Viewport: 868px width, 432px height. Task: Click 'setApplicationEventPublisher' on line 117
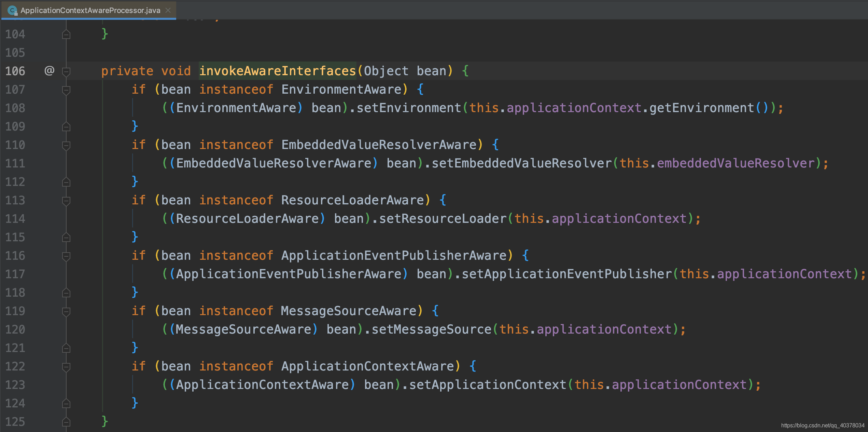coord(567,274)
